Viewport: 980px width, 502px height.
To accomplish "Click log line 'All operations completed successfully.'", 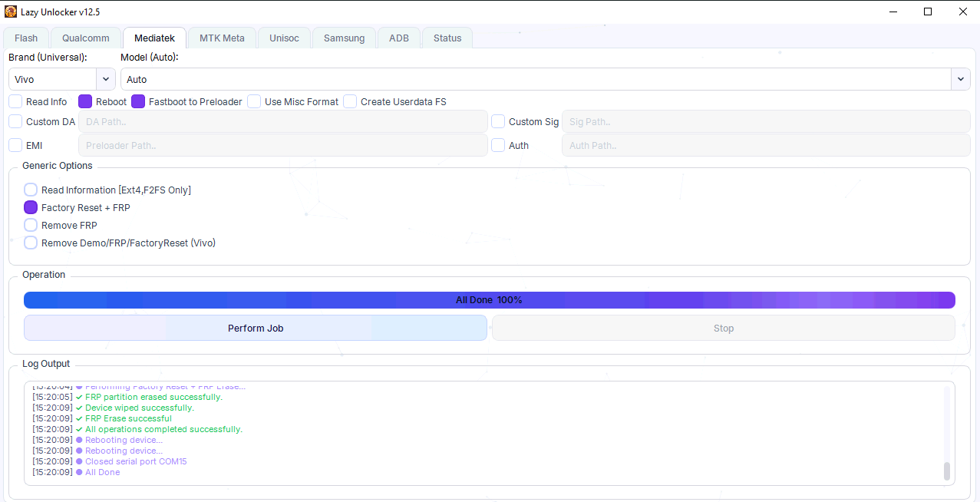I will (163, 429).
